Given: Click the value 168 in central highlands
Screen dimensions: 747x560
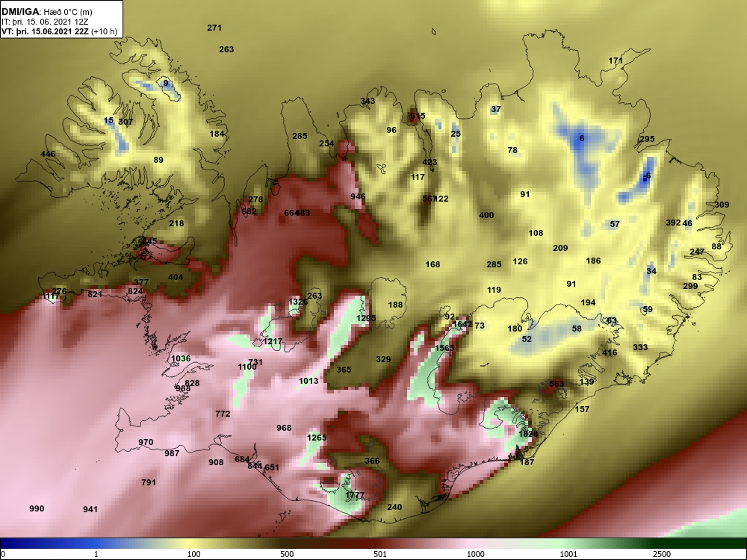Looking at the screenshot, I should coord(433,264).
